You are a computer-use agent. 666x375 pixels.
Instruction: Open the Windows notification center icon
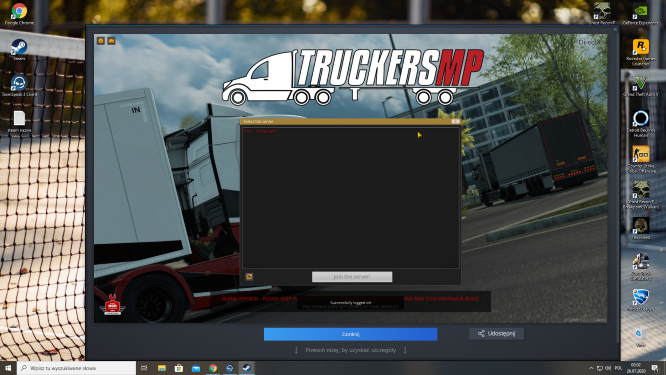click(656, 368)
